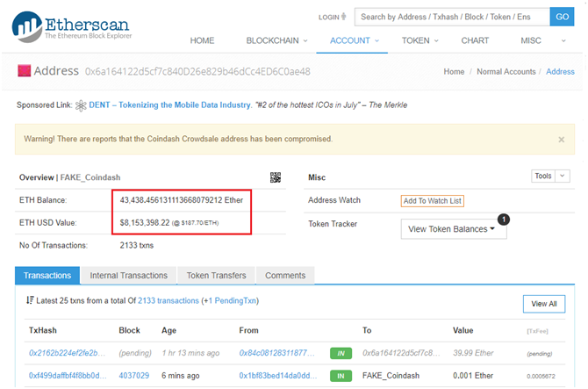Click the View All button
This screenshot has width=588, height=389.
[544, 304]
